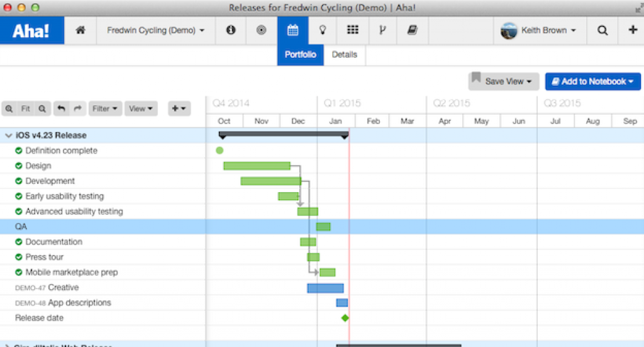Image resolution: width=644 pixels, height=347 pixels.
Task: Click the undo arrow in Gantt toolbar
Action: click(61, 108)
